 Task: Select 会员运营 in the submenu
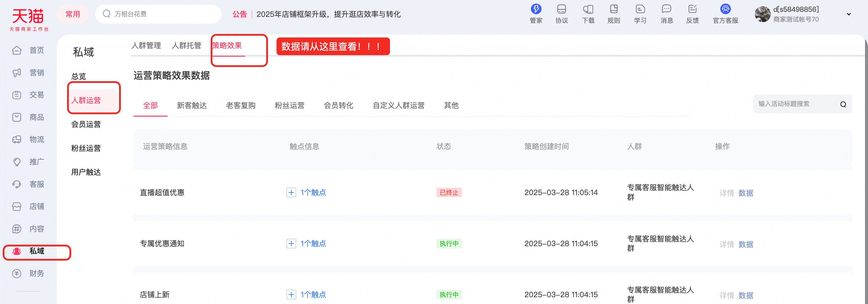86,124
